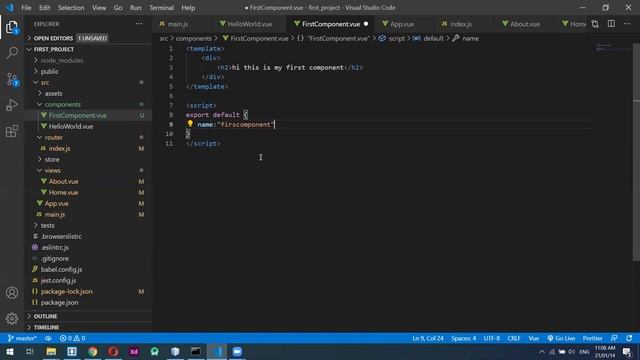Expand the Open Editors section

click(89, 38)
